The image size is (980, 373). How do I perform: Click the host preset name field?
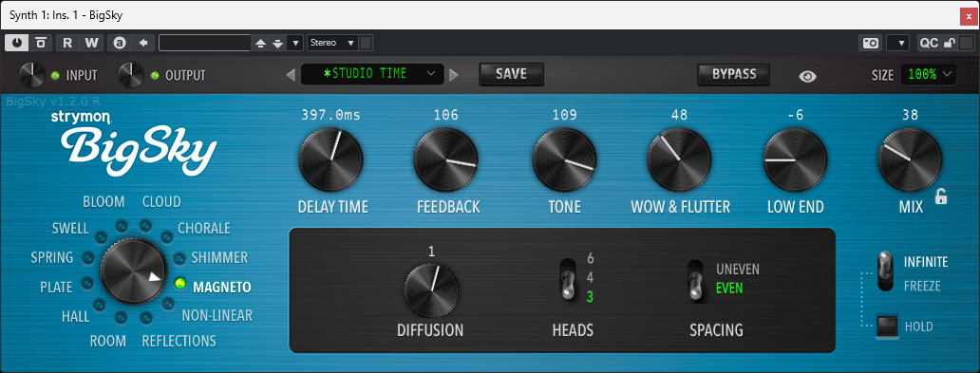pos(204,43)
